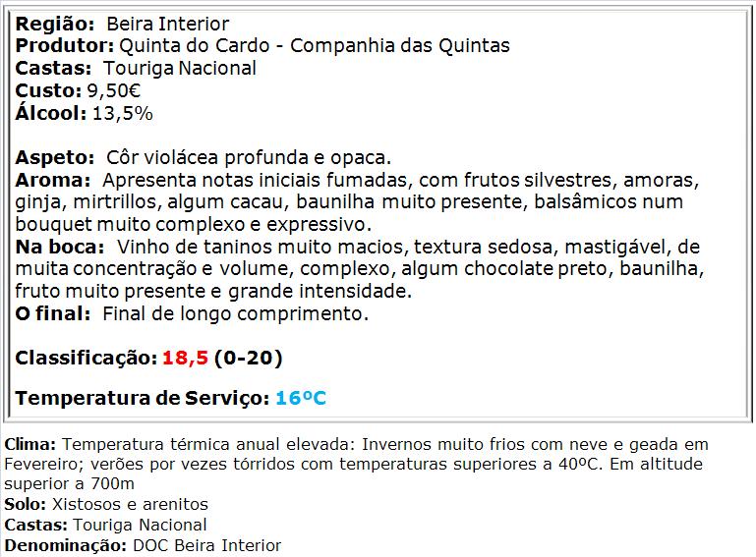Screen dimensions: 756x557
Task: Click the red 18,5 classification score
Action: 185,358
